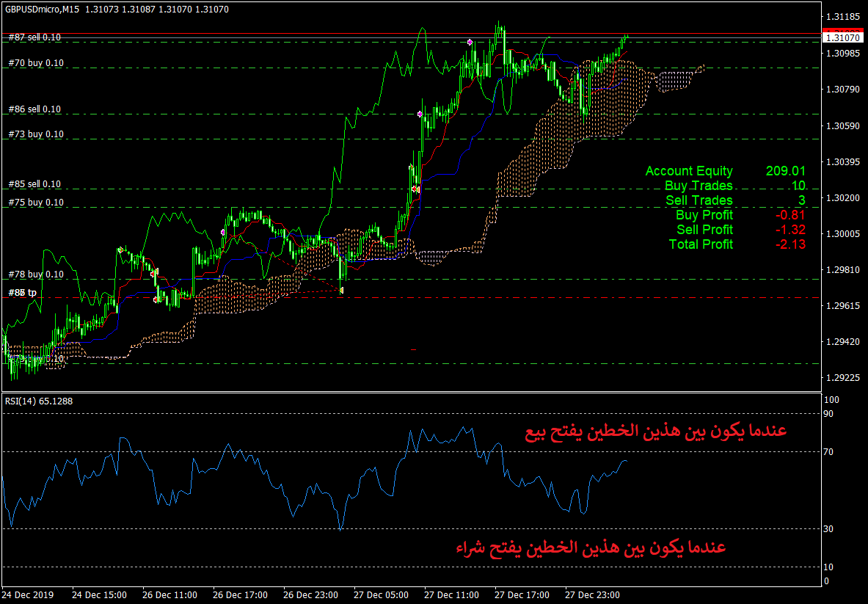Click the Buy Profit value -0.81
This screenshot has width=868, height=604.
coord(790,215)
